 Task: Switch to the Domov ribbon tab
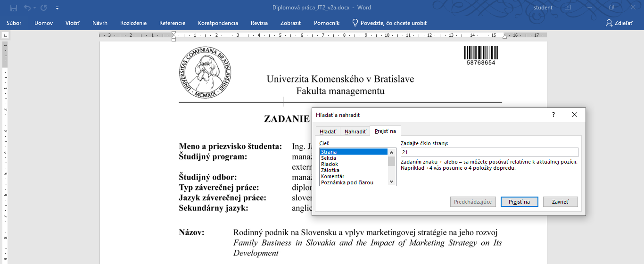(x=43, y=23)
